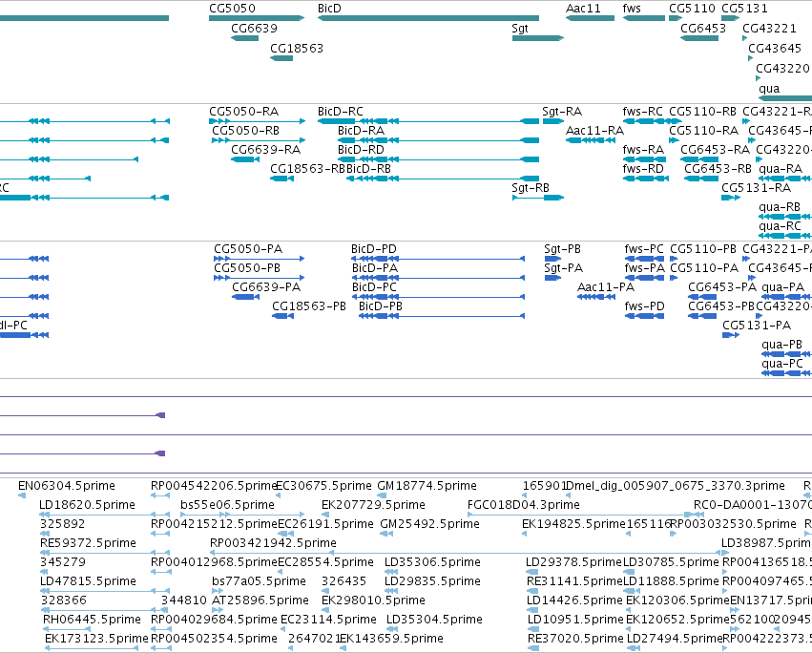Select transcript BicD-RA
812x653 pixels.
pos(438,140)
